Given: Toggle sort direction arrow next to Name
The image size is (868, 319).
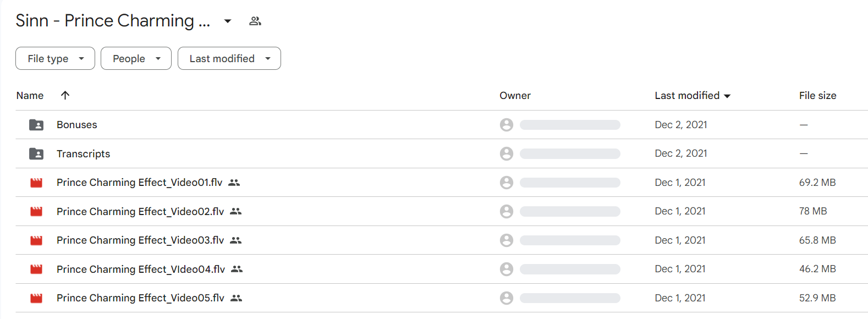Looking at the screenshot, I should (65, 95).
